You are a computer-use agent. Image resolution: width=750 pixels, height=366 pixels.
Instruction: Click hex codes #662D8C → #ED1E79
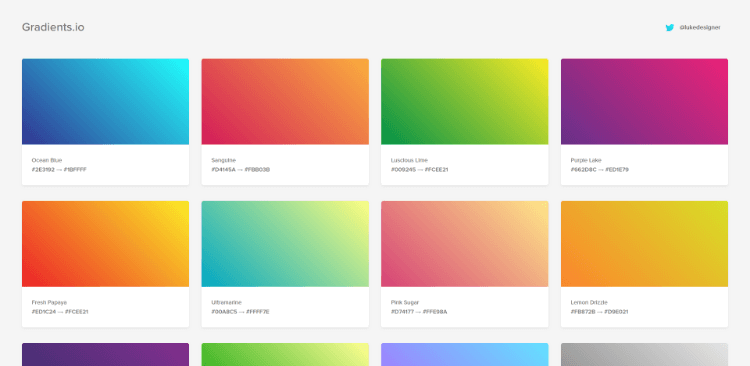600,170
